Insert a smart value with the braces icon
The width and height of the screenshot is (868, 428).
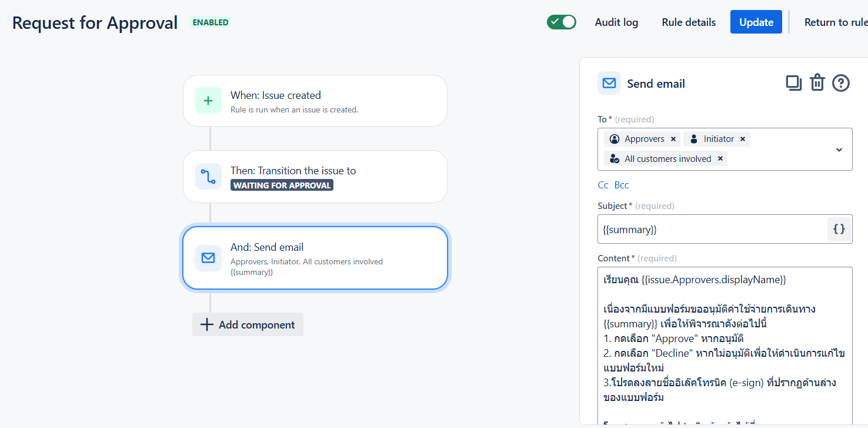coord(839,229)
